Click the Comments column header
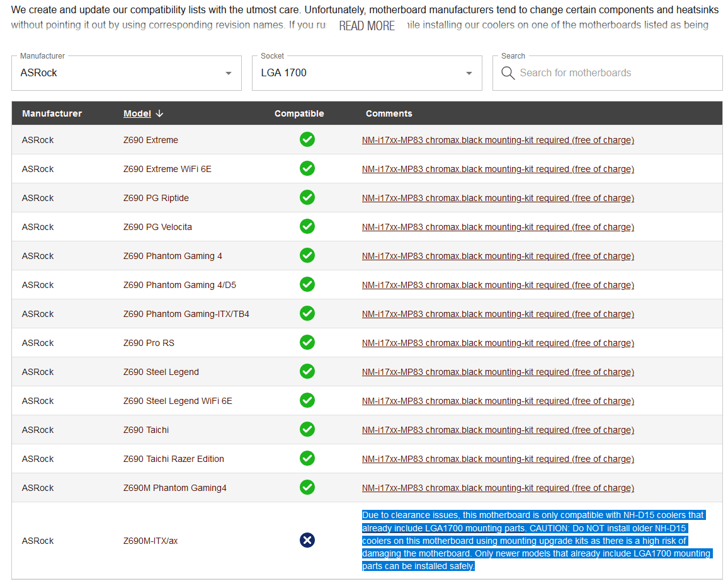This screenshot has height=588, width=728. click(x=389, y=113)
